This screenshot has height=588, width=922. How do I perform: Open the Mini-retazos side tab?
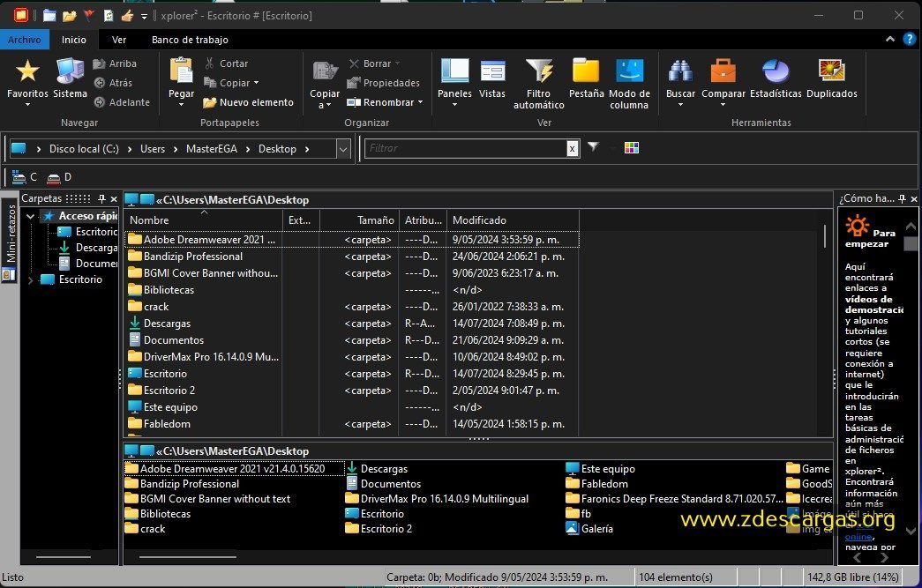click(x=9, y=241)
